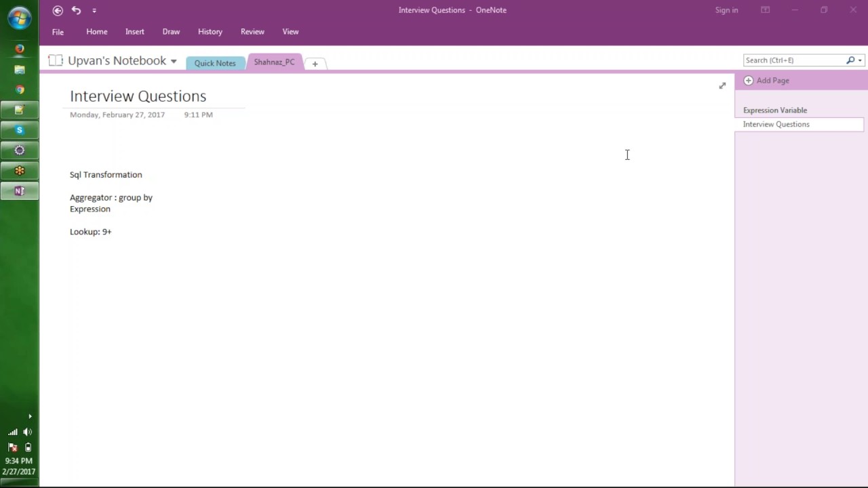The height and width of the screenshot is (488, 868).
Task: Click the date Monday, February 27, 2017
Action: point(117,115)
